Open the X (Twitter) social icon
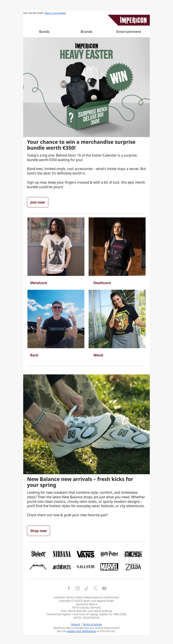The image size is (173, 644). point(95,588)
